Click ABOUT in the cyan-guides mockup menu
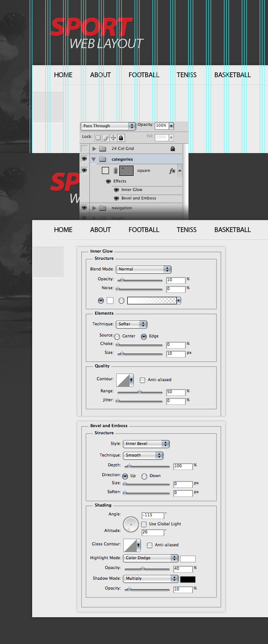 [x=100, y=75]
